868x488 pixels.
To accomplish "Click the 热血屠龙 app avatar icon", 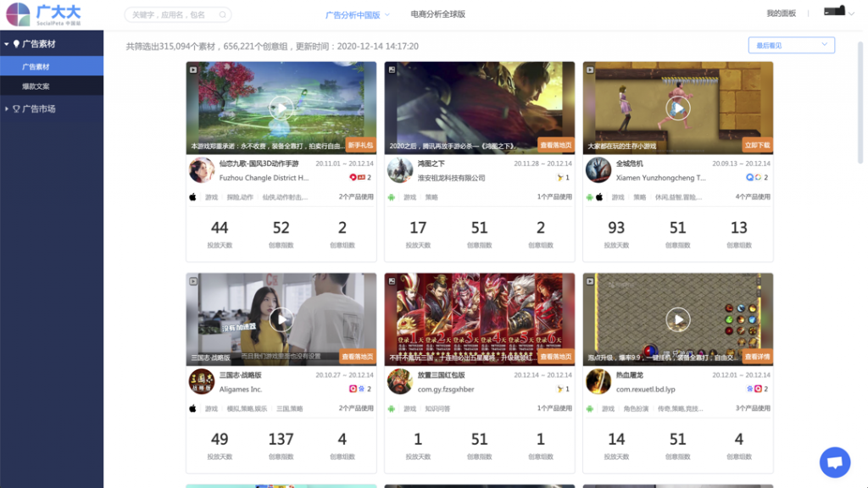I will pos(598,382).
